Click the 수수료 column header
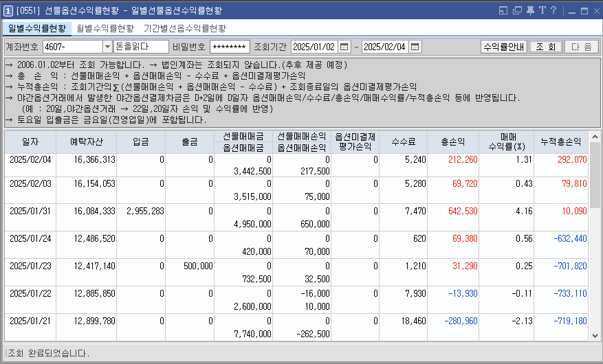Viewport: 603px width, 364px height. click(x=404, y=141)
